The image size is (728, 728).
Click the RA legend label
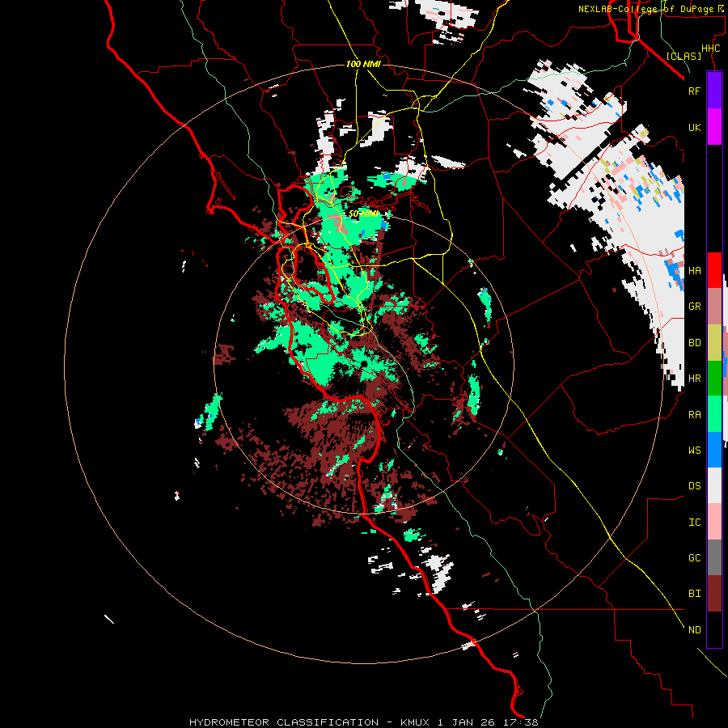point(694,415)
